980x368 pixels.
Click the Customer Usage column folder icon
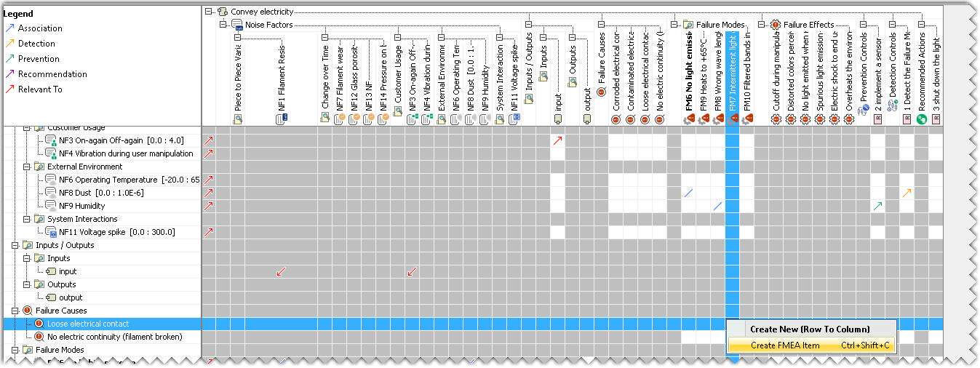point(397,111)
